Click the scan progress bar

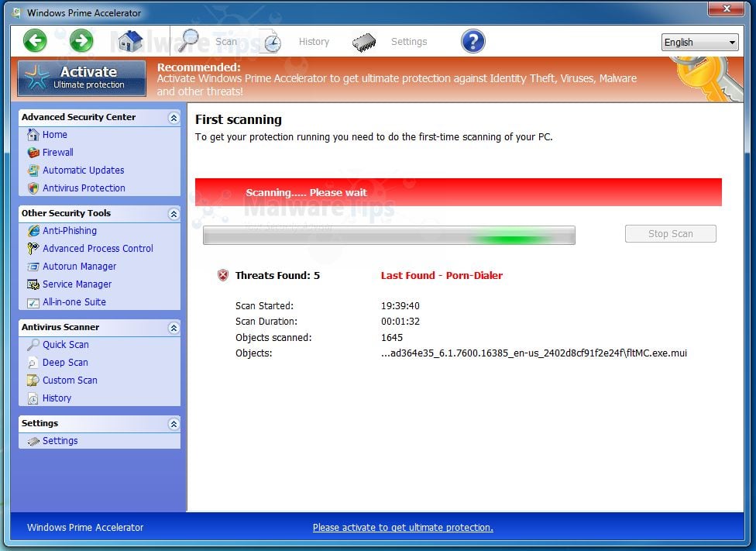pos(389,236)
